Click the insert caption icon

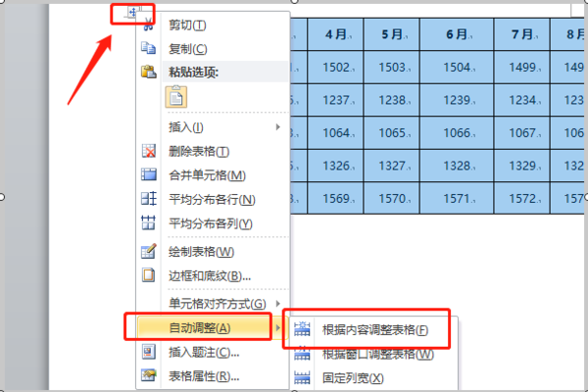[x=149, y=352]
